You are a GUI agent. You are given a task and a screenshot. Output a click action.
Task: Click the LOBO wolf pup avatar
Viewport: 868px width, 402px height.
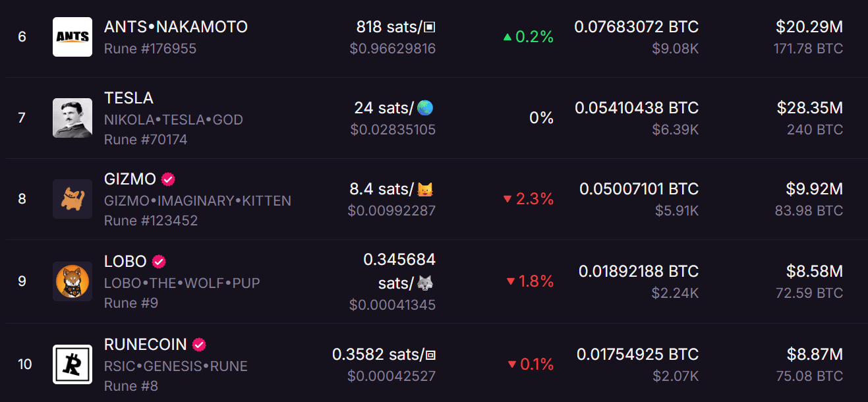(x=72, y=281)
